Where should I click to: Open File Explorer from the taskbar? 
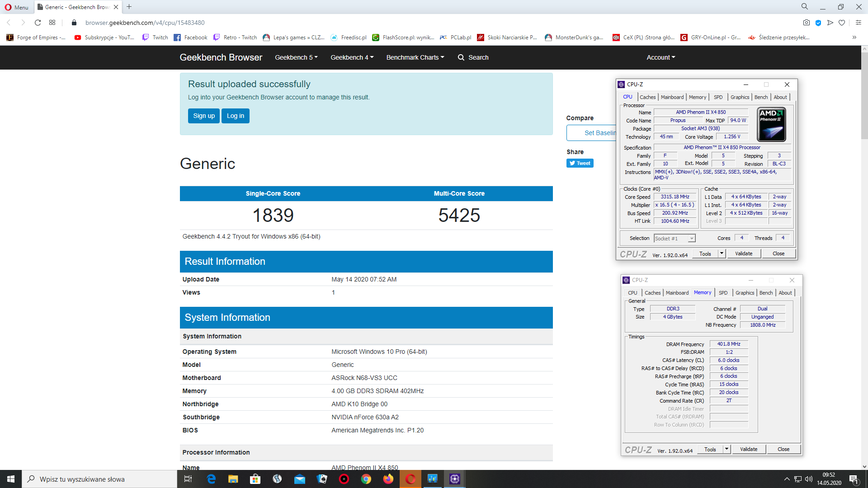[233, 479]
